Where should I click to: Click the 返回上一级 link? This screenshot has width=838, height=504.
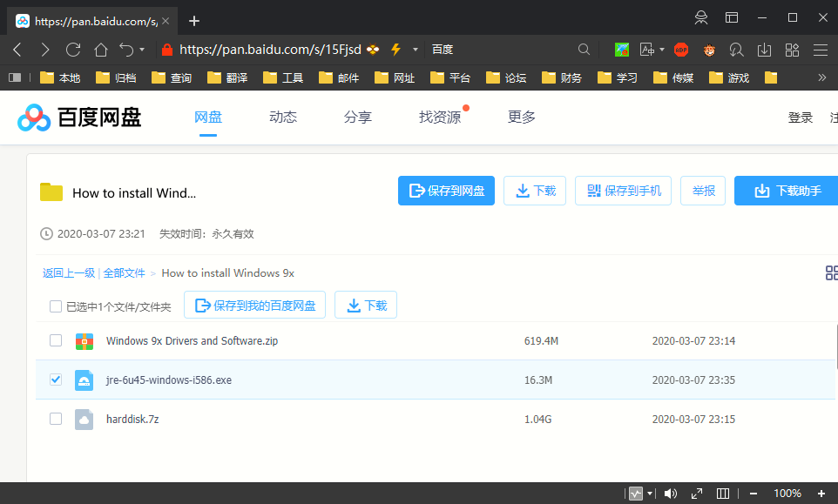(x=69, y=272)
